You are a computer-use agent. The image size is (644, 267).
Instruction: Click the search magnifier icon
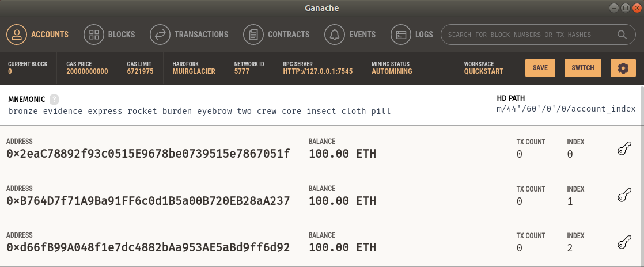(622, 35)
